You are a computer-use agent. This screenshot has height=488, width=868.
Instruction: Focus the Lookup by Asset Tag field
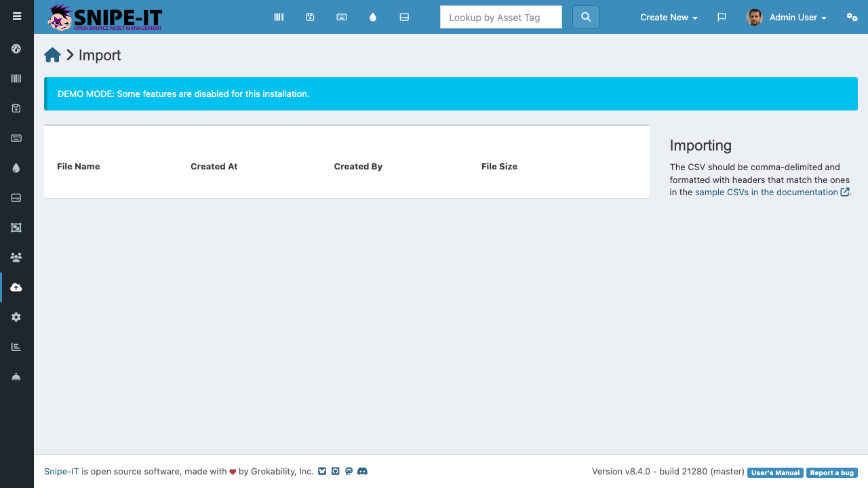(x=501, y=17)
